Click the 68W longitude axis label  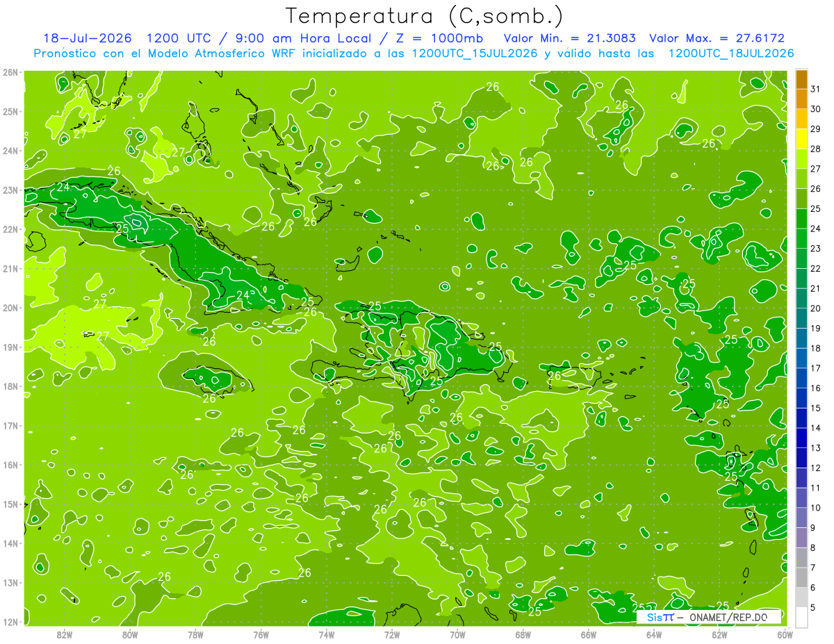click(x=523, y=634)
